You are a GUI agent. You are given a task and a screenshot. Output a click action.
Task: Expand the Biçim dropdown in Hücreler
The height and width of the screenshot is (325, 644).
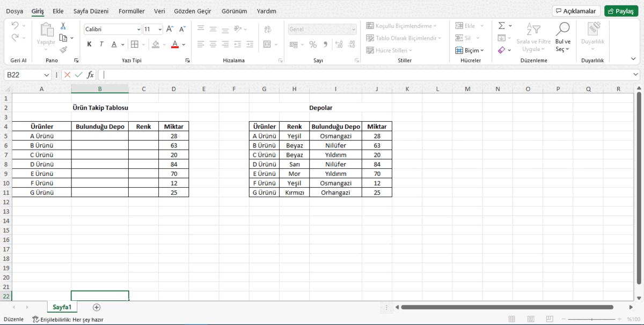pos(470,50)
